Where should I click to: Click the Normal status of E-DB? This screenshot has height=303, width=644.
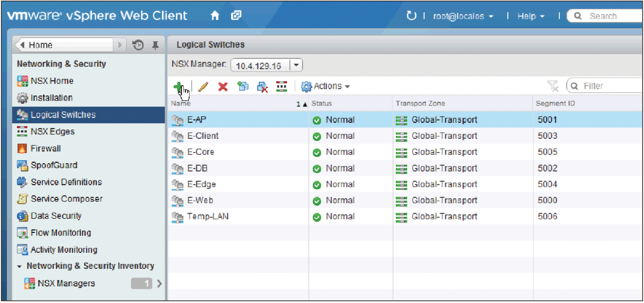tap(340, 168)
